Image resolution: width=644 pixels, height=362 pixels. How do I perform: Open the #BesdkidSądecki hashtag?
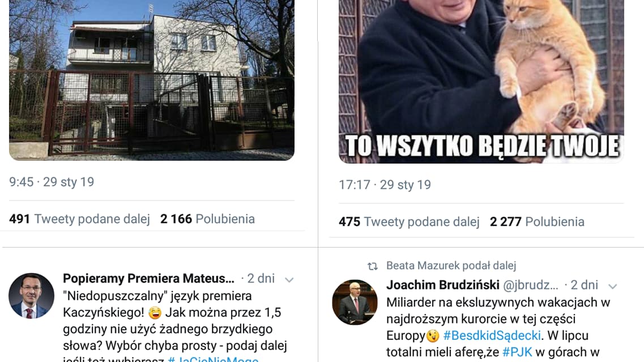click(492, 336)
